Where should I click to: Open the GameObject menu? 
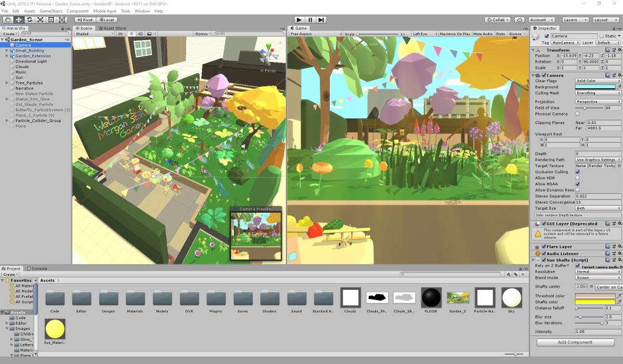[x=51, y=11]
